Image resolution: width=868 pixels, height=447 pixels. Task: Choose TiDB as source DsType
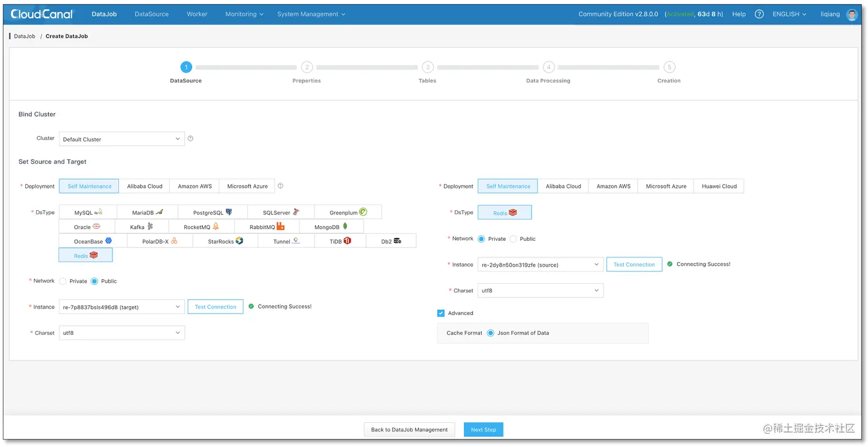tap(340, 241)
